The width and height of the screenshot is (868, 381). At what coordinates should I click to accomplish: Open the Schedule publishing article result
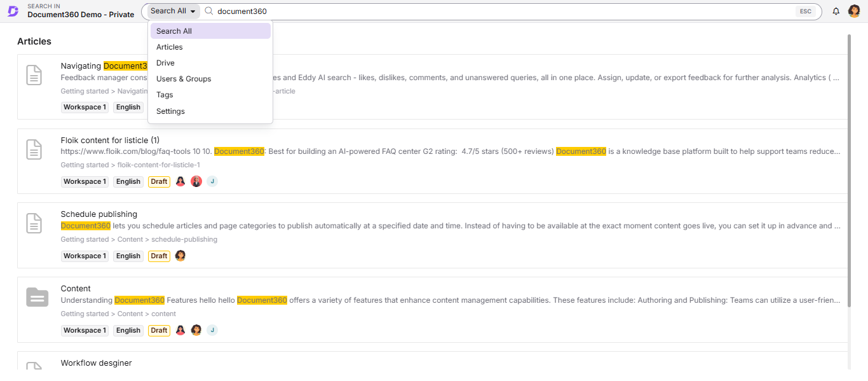click(x=99, y=214)
